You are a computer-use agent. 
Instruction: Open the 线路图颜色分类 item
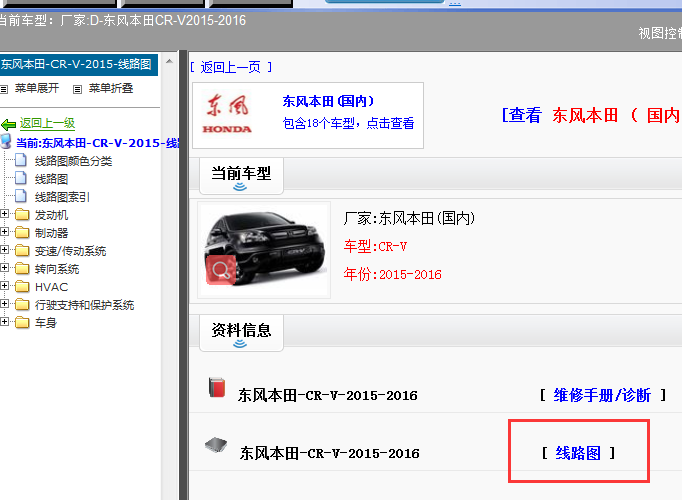74,161
